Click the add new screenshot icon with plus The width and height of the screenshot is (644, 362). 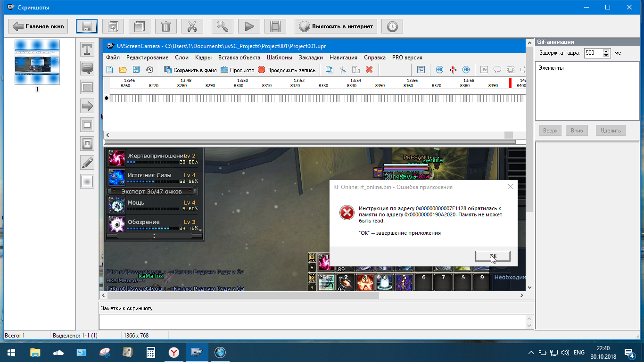113,26
